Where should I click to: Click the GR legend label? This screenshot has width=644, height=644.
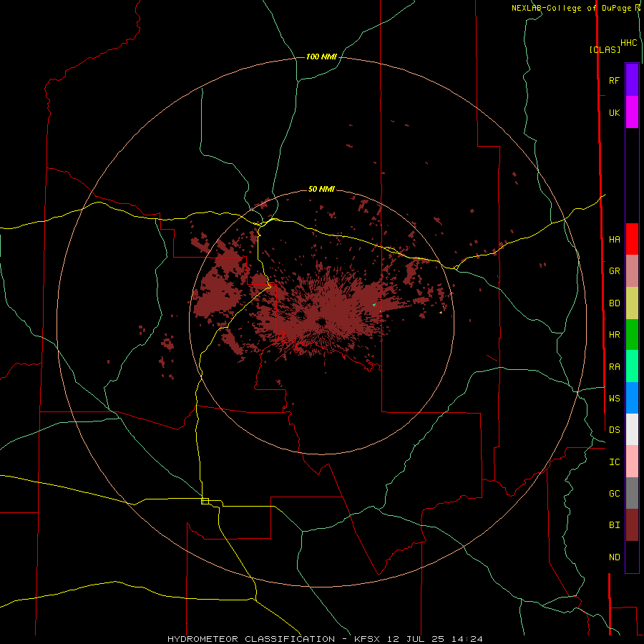coord(614,271)
